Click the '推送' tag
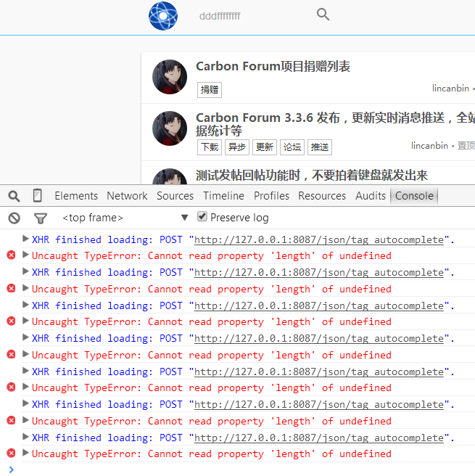 click(320, 147)
